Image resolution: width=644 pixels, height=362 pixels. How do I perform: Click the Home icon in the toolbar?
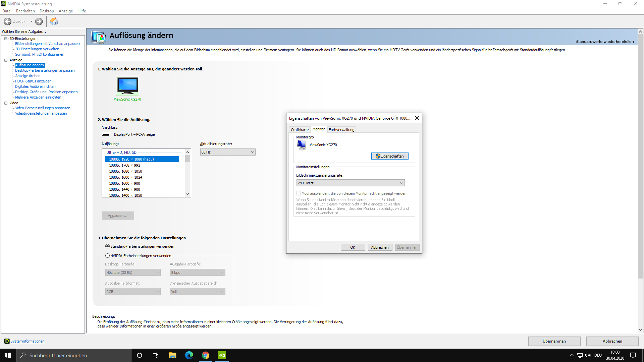54,21
